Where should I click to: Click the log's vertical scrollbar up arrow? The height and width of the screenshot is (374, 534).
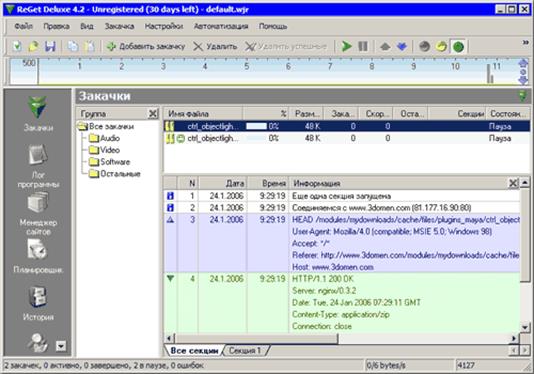525,183
